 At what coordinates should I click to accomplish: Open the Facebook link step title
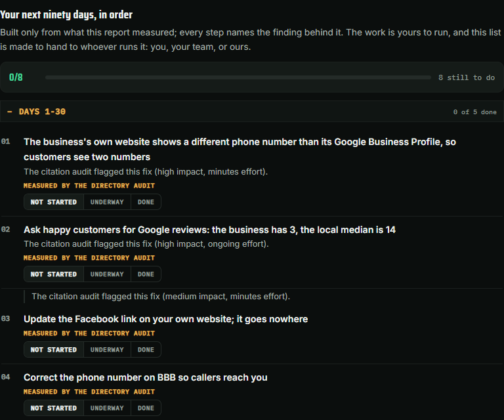[165, 319]
